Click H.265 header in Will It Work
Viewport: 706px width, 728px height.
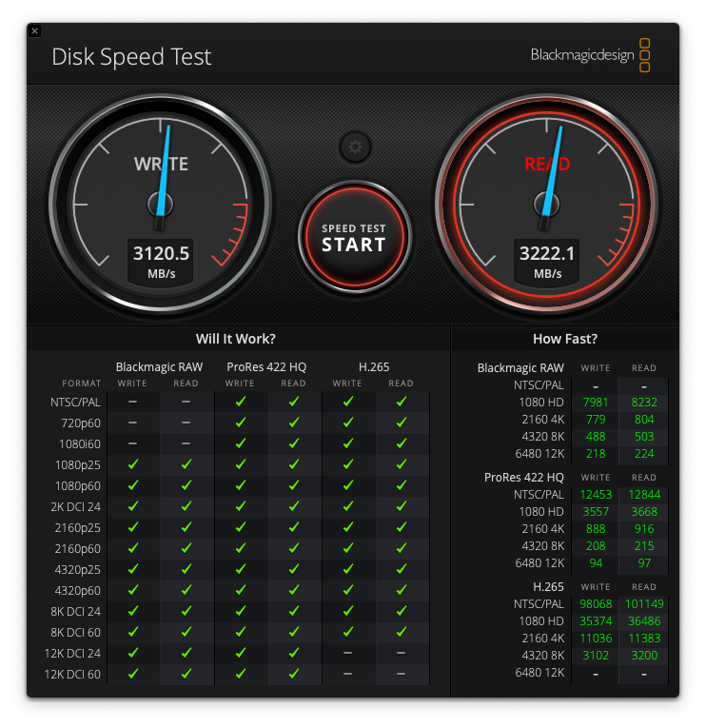(374, 367)
